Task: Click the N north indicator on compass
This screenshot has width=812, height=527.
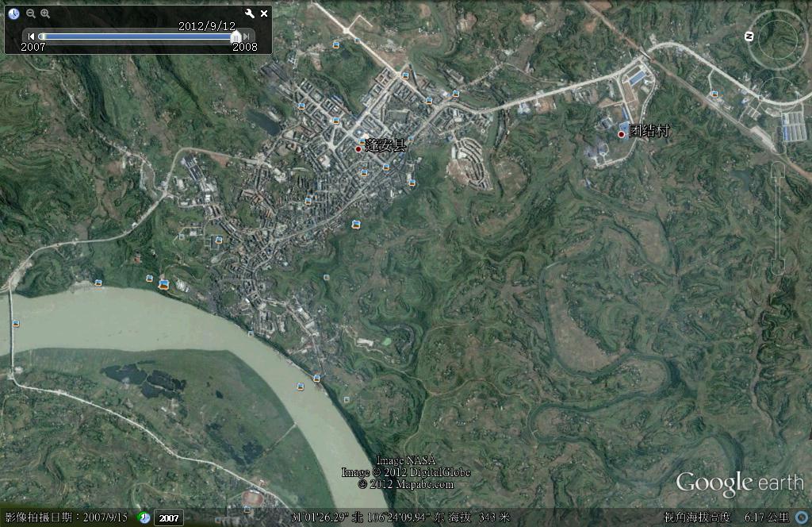Action: coord(749,37)
